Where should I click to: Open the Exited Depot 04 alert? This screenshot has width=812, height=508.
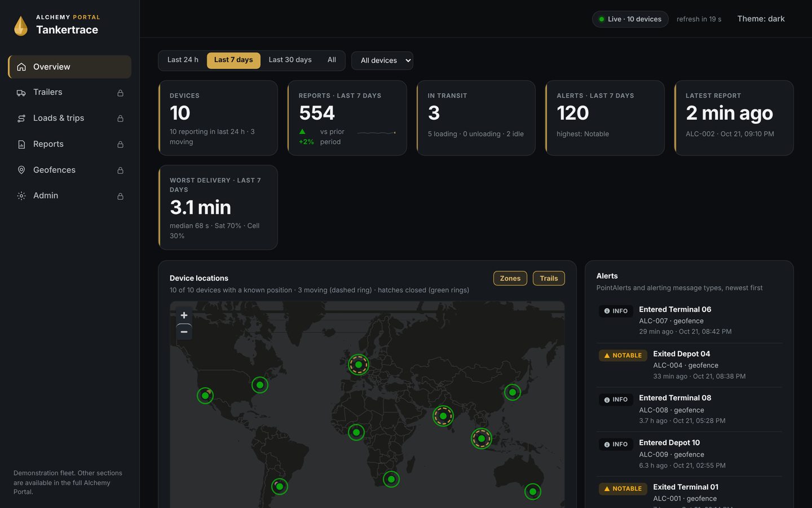coord(690,365)
